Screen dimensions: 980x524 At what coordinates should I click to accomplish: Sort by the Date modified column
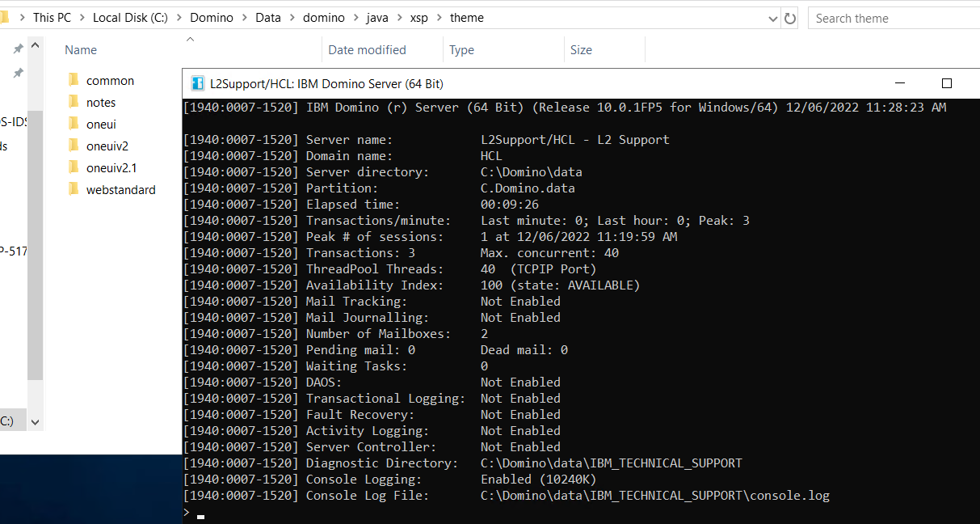(x=365, y=50)
